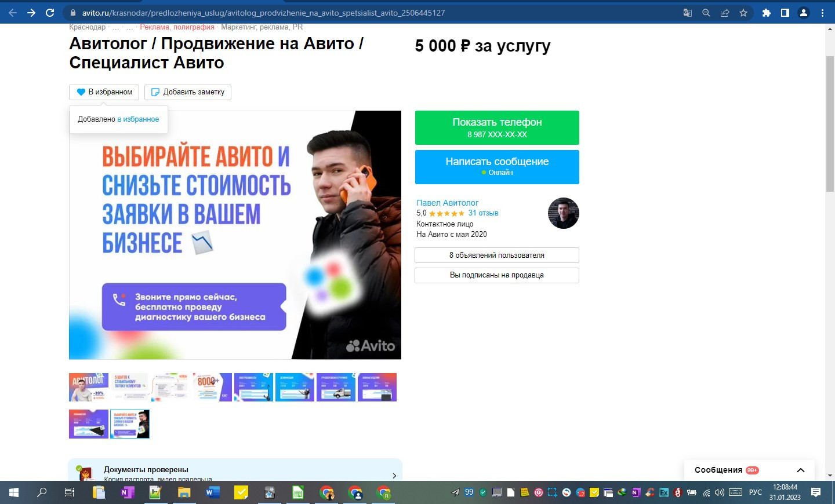Go back to the previous browser page
Screen dimensions: 835x504
(13, 13)
